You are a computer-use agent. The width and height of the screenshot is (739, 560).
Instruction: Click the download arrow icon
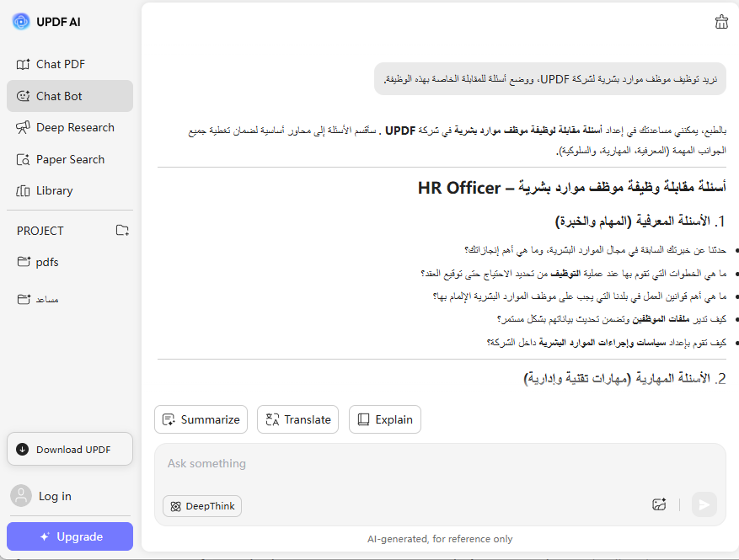pyautogui.click(x=22, y=450)
